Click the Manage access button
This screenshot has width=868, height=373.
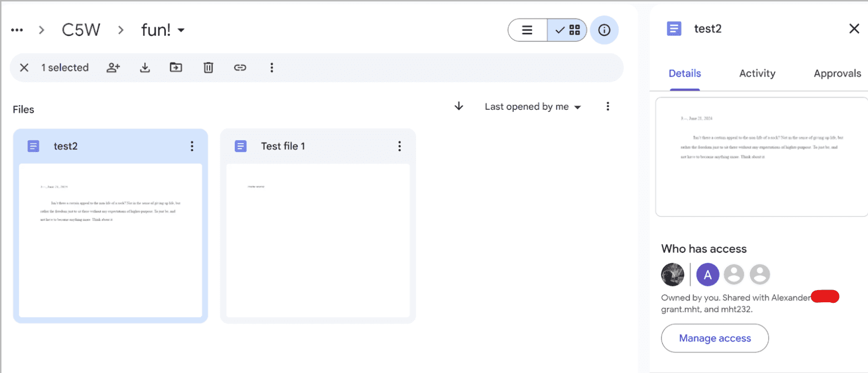714,338
